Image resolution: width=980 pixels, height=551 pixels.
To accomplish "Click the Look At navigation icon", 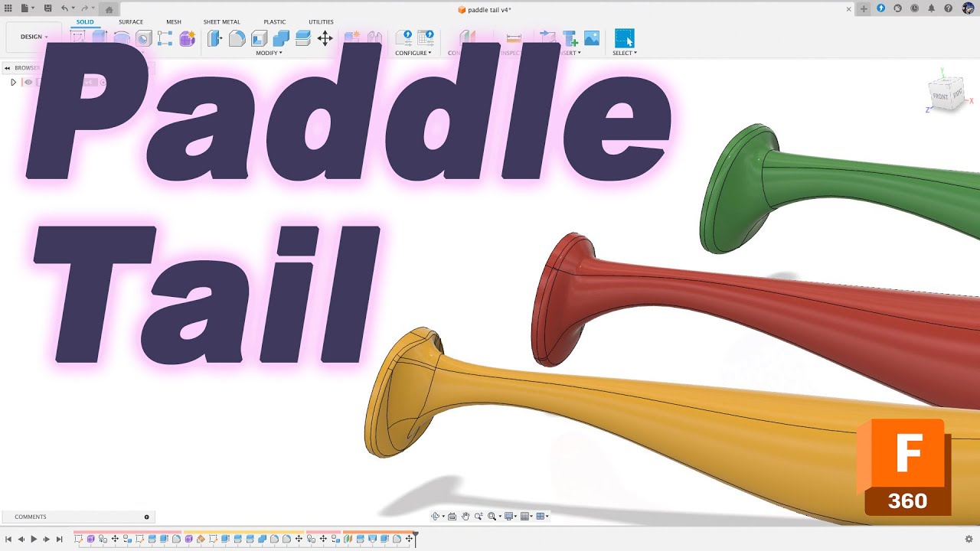I will coord(452,517).
